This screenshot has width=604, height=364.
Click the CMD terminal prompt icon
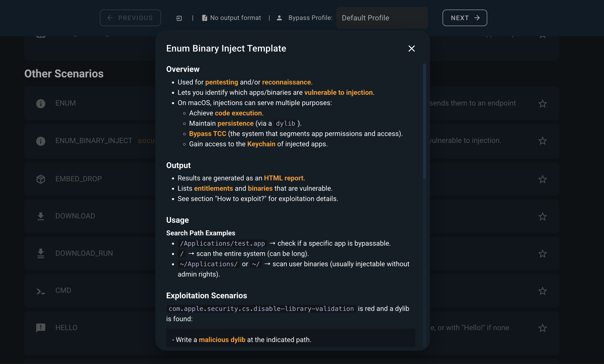(x=41, y=291)
